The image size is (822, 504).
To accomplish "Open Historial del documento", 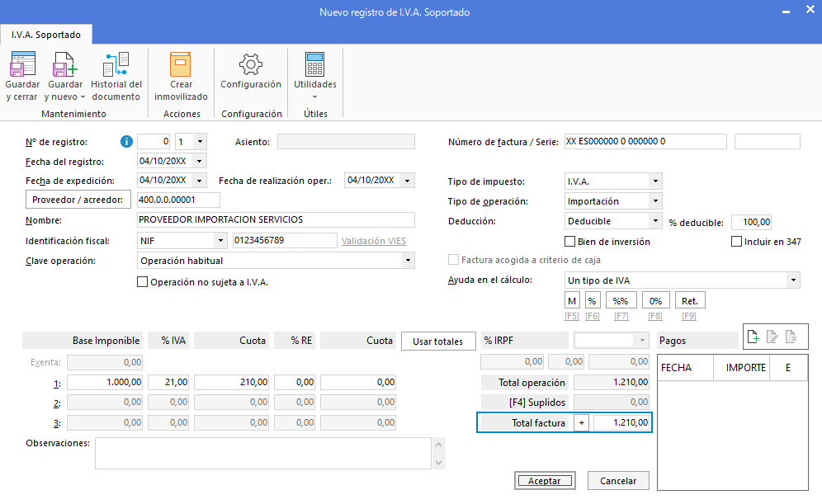I will point(116,76).
